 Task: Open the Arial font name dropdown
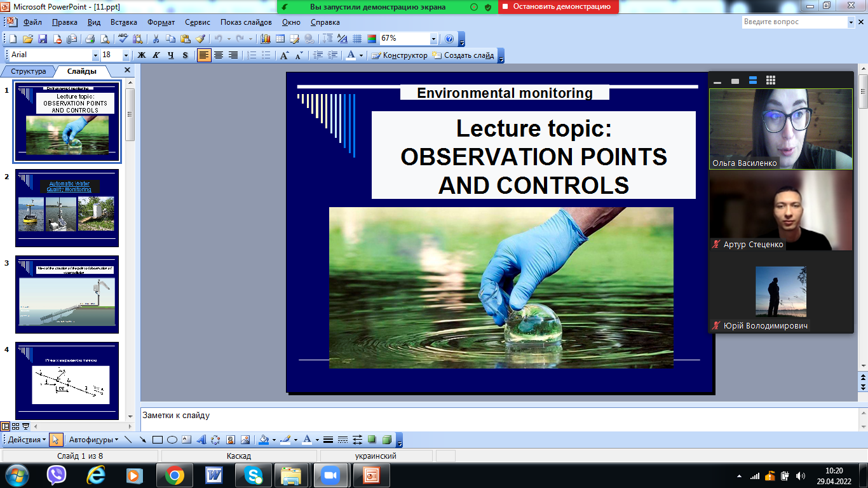[95, 55]
